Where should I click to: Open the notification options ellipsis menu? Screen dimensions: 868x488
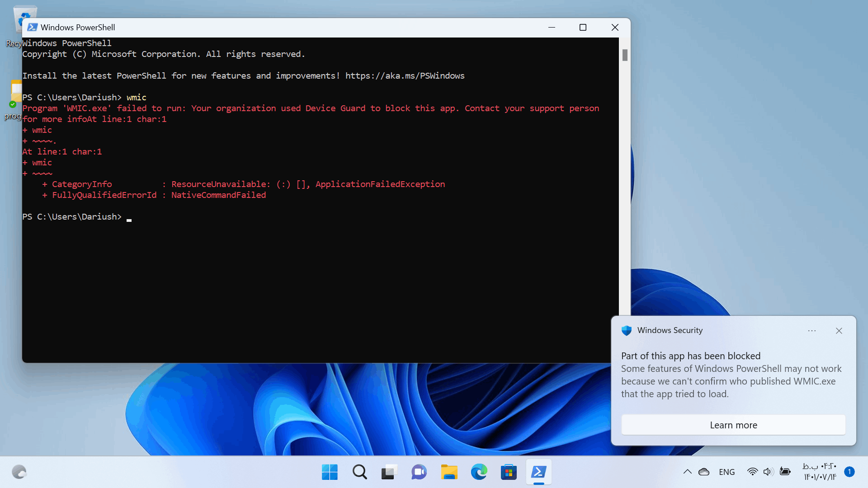point(812,331)
